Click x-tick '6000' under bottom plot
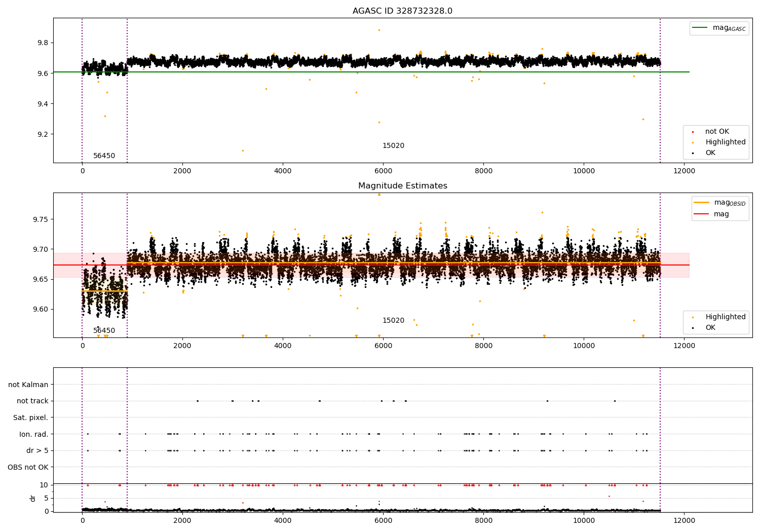This screenshot has height=532, width=760. click(x=383, y=521)
